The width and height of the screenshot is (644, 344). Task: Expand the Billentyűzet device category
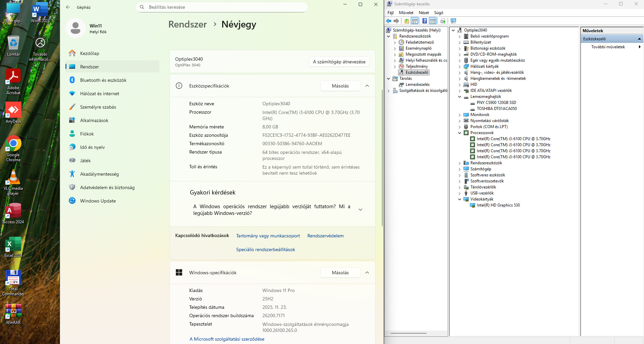click(460, 42)
